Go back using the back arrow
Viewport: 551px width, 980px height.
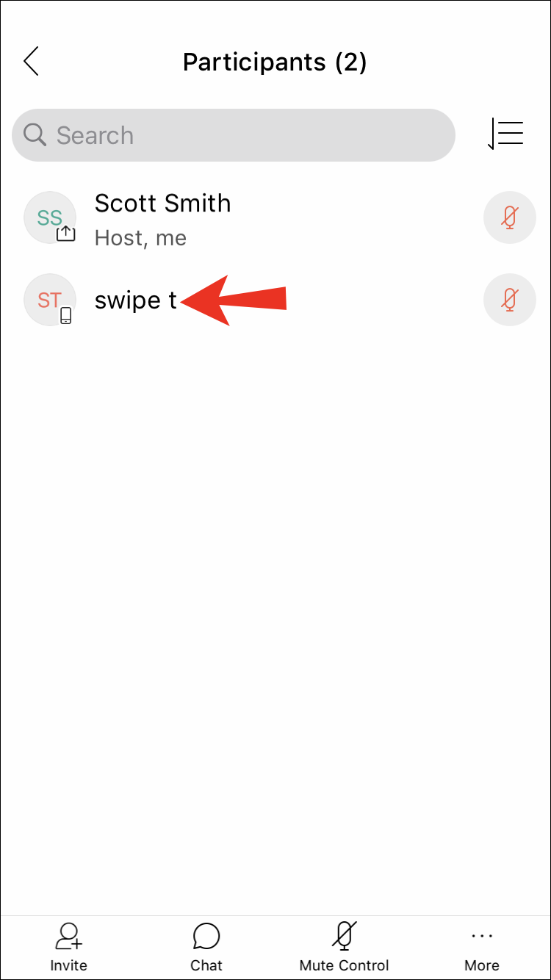pos(31,62)
